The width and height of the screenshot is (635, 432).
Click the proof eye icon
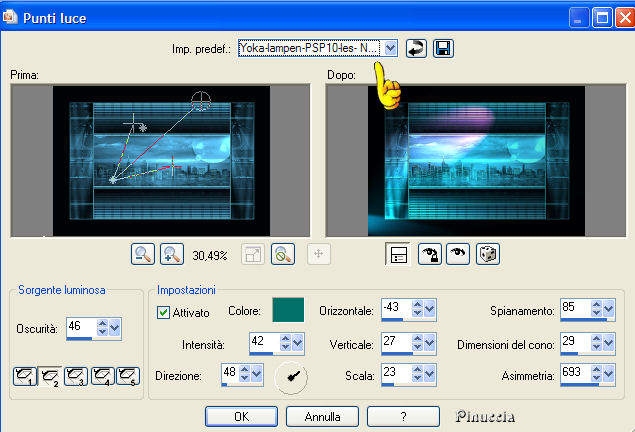pyautogui.click(x=458, y=254)
